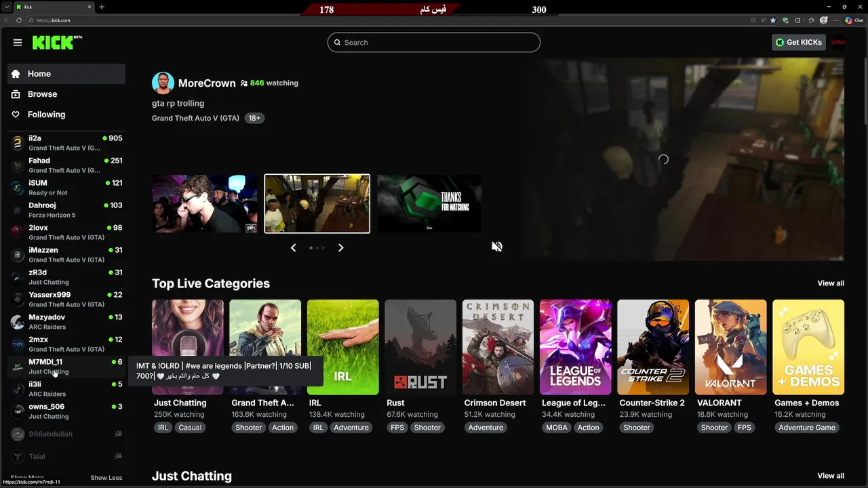Image resolution: width=868 pixels, height=488 pixels.
Task: Open Mazyadov channel in sidebar
Action: pyautogui.click(x=66, y=321)
